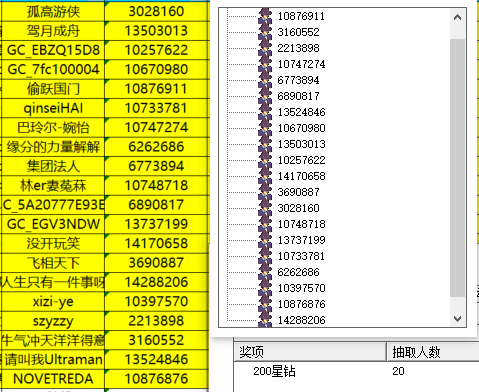Select spreadsheet cell 孤高游侠

click(53, 11)
